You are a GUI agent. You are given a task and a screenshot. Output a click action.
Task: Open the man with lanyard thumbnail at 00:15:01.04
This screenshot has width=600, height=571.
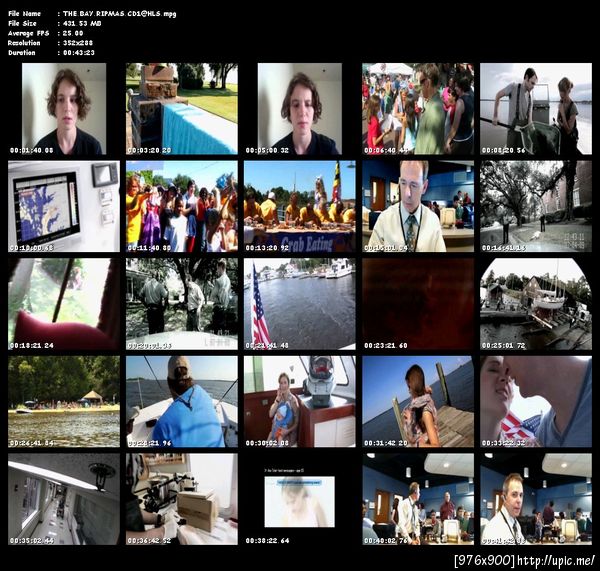418,207
